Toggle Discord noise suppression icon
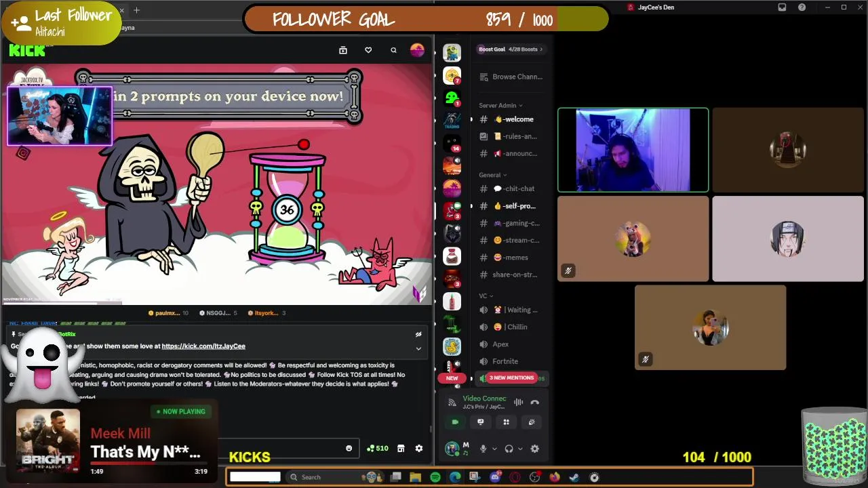The width and height of the screenshot is (868, 488). [519, 402]
